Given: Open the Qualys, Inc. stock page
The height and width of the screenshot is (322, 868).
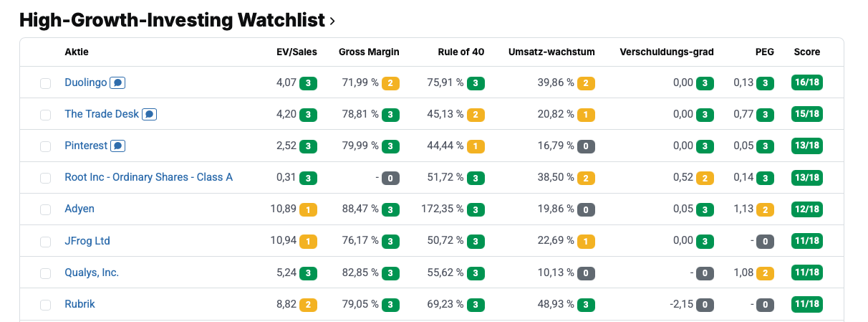Looking at the screenshot, I should click(92, 273).
